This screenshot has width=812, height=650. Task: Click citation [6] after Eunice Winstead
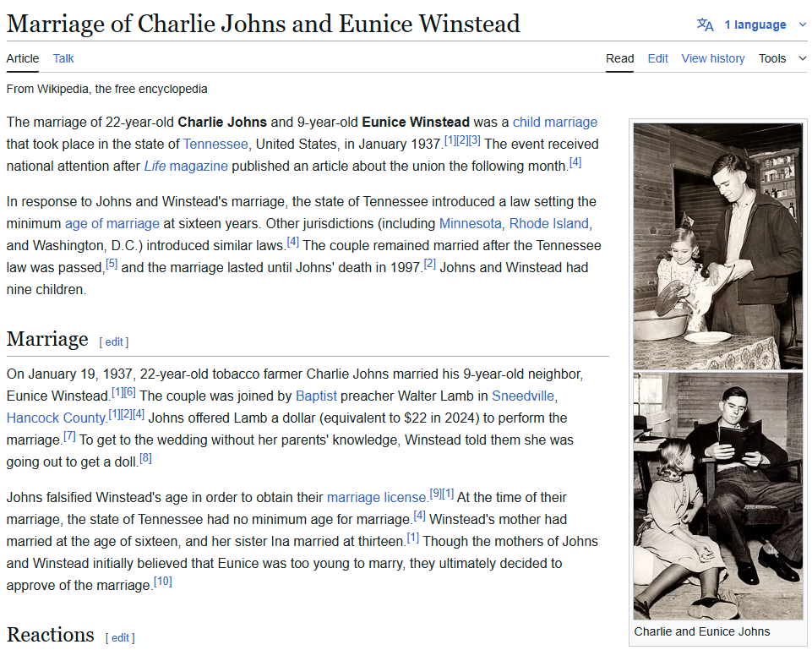click(130, 392)
